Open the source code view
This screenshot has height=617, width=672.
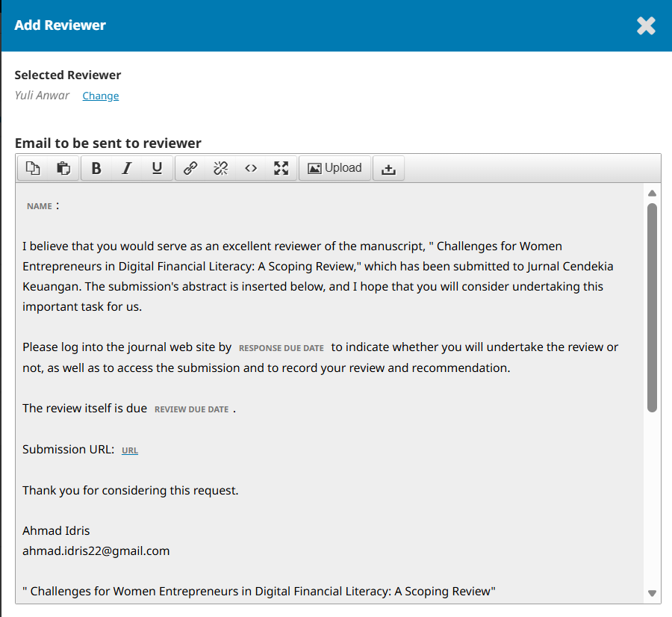click(251, 168)
